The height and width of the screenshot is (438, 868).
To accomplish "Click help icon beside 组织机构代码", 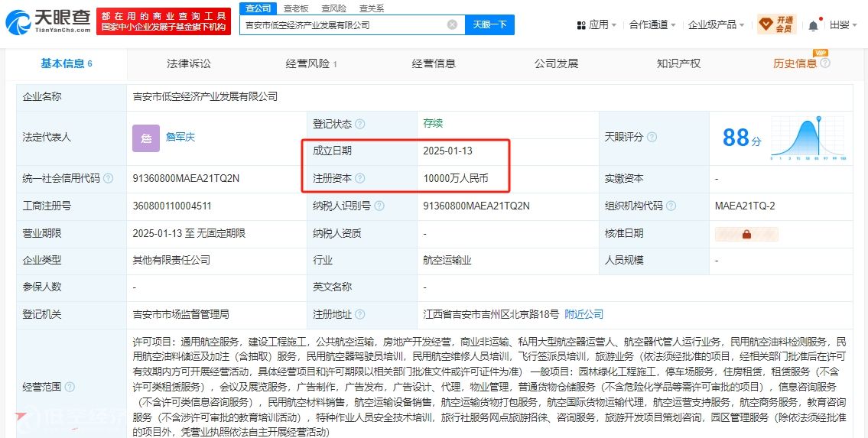I will (671, 206).
